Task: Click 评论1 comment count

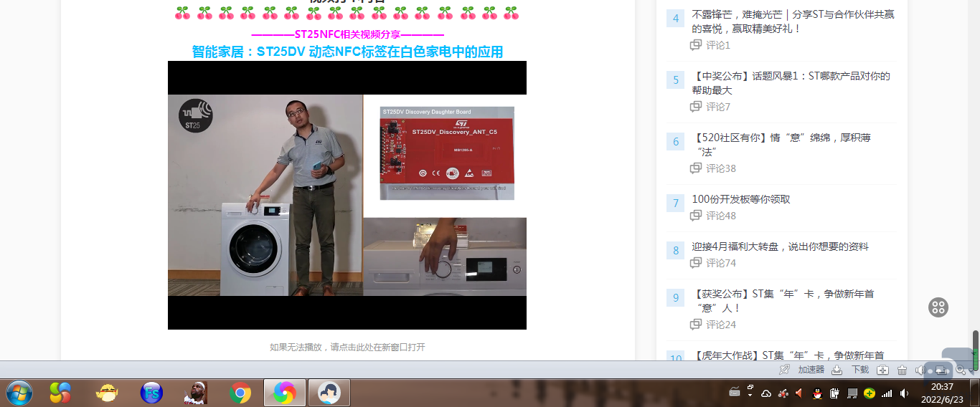Action: tap(718, 45)
